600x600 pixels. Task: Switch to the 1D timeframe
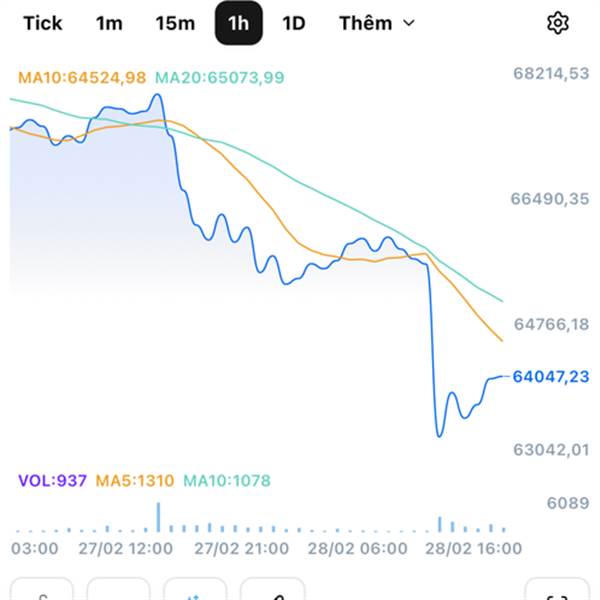tap(293, 23)
